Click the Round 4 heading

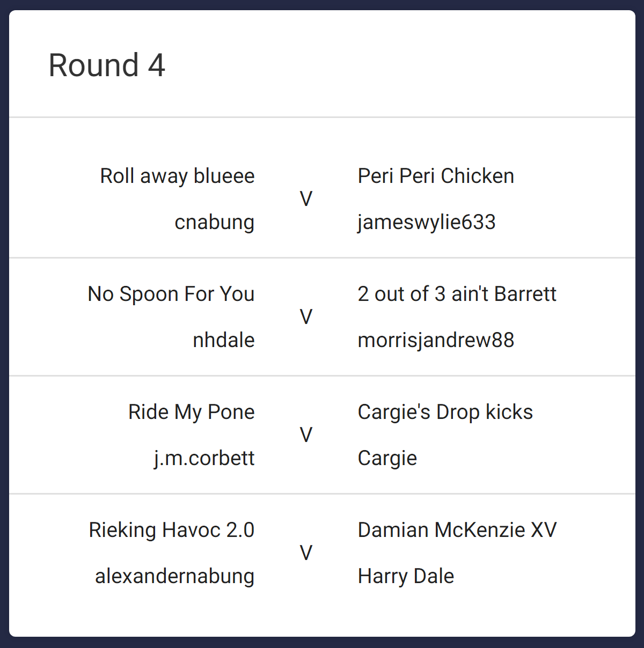tap(107, 65)
